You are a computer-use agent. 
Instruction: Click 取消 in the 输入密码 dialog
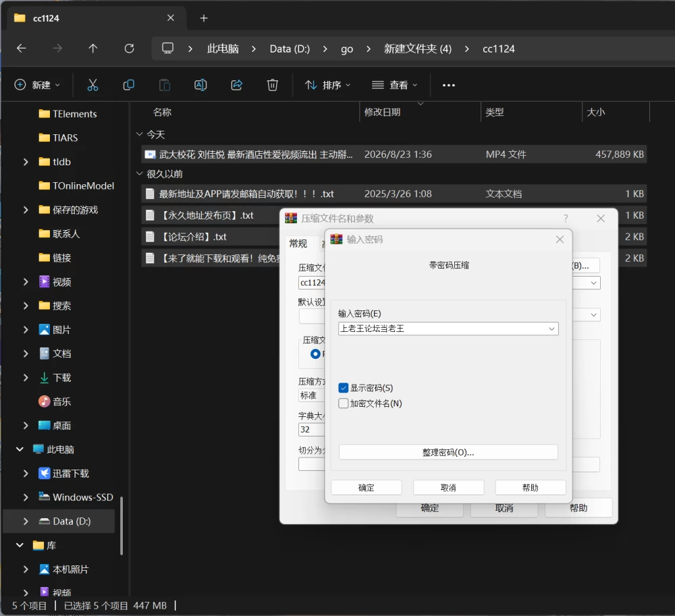pyautogui.click(x=449, y=488)
